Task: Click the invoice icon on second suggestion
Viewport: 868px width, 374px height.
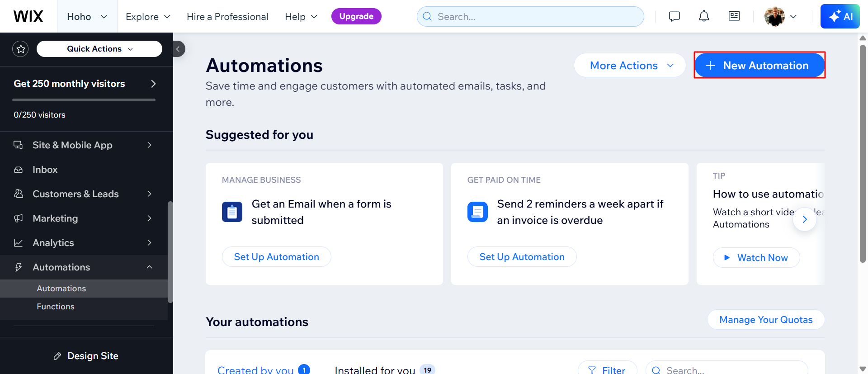Action: point(477,212)
